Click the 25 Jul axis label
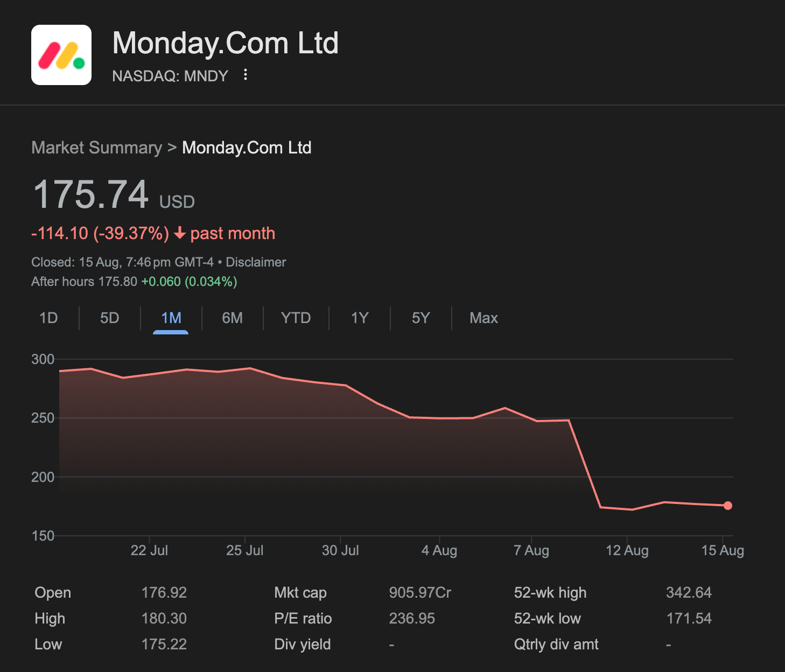The height and width of the screenshot is (672, 785). click(245, 550)
